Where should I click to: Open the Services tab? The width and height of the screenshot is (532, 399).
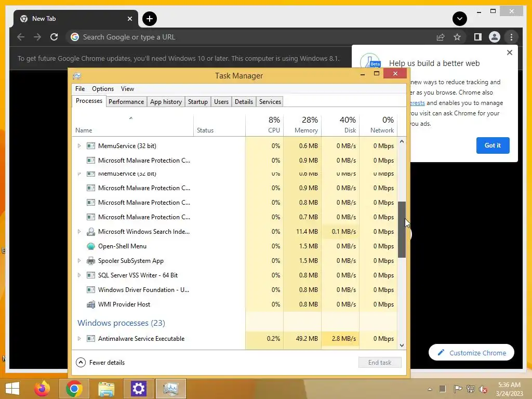click(270, 102)
